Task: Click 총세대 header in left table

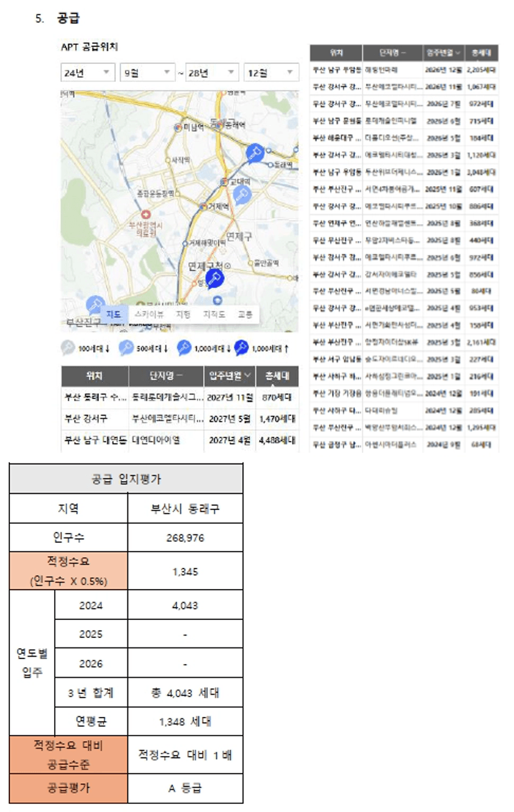Action: pyautogui.click(x=277, y=375)
